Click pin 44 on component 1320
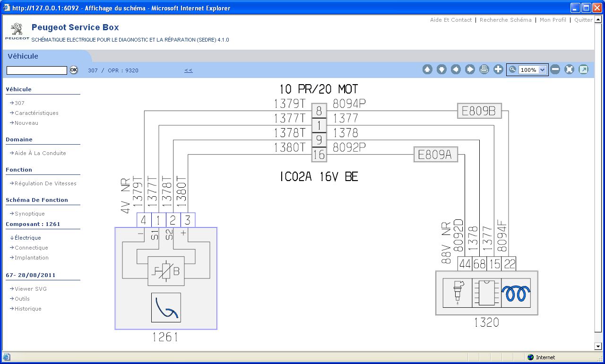 coord(465,264)
